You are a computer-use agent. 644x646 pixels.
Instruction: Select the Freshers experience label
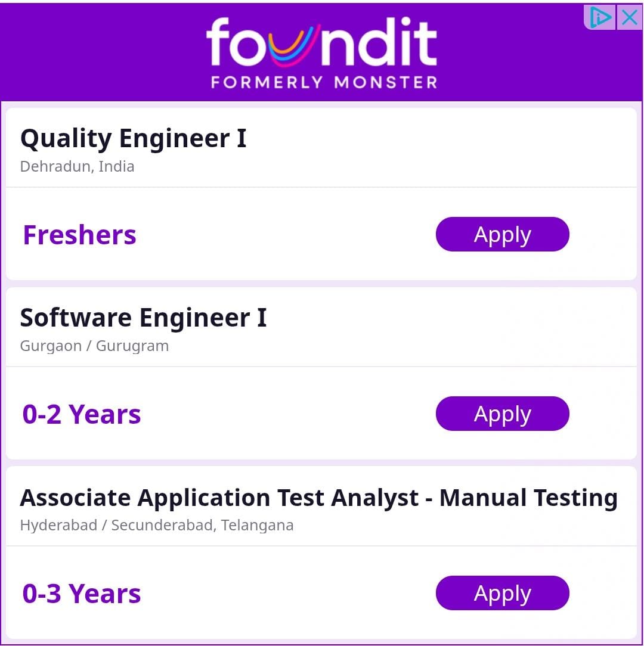(79, 235)
